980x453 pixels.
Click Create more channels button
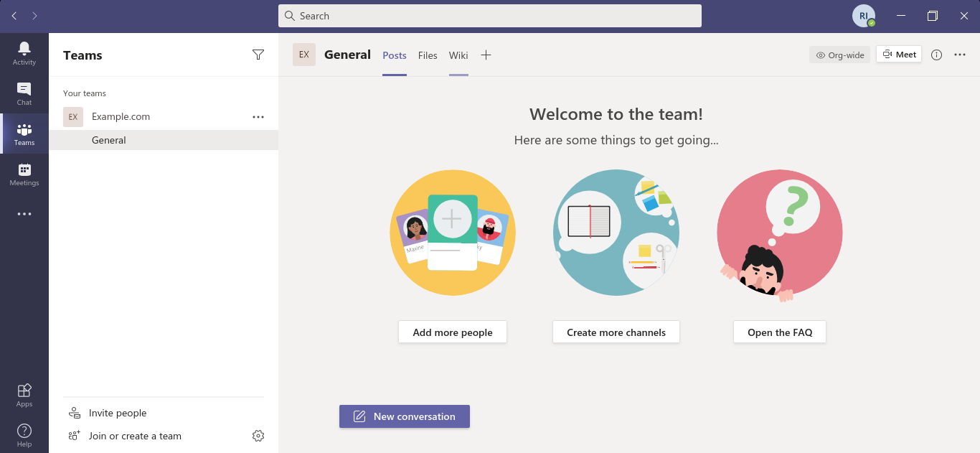pos(616,332)
